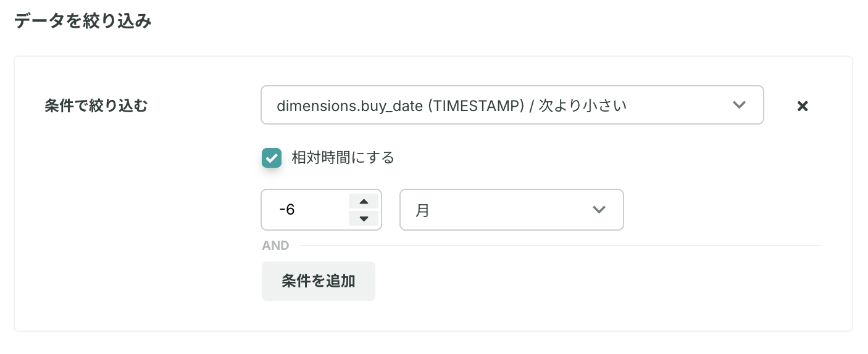The width and height of the screenshot is (868, 354).
Task: Click the データを絞り込み section heading
Action: (83, 22)
